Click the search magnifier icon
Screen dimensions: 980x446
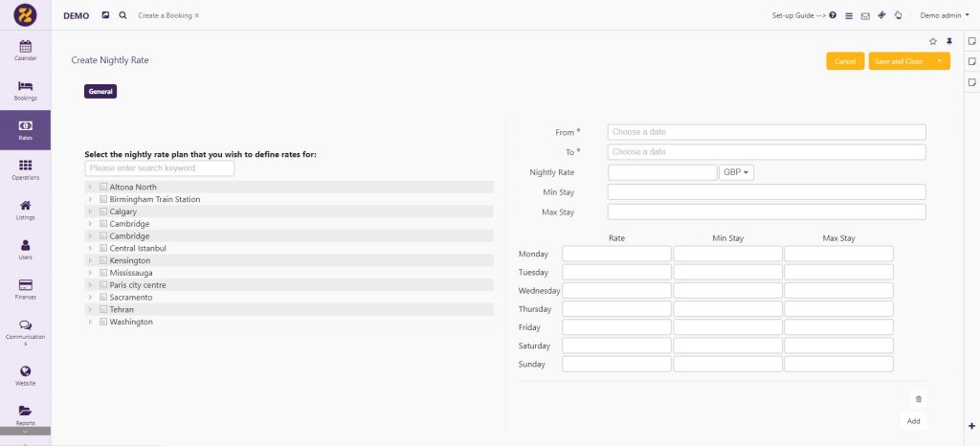coord(122,15)
